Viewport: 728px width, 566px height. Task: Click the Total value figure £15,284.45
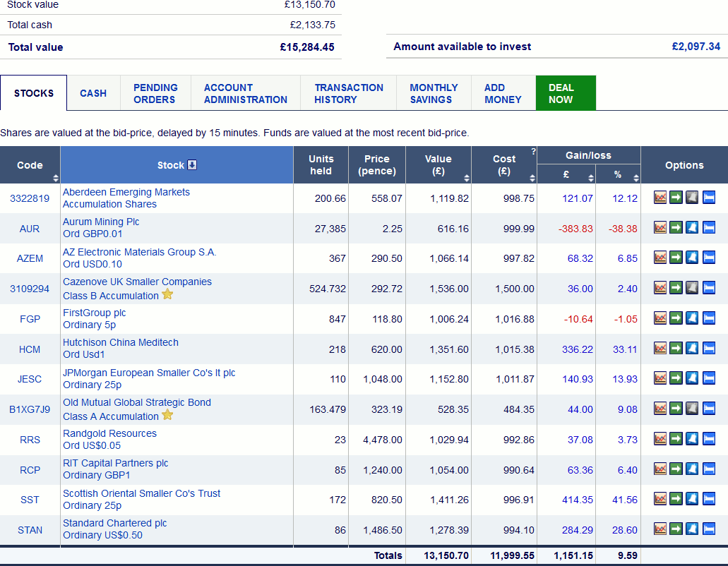(307, 47)
